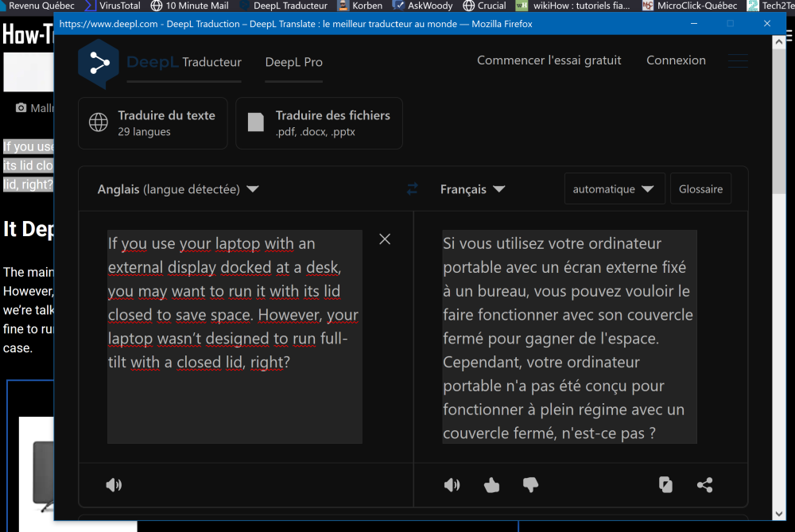This screenshot has height=532, width=795.
Task: Listen to English source text speaker icon
Action: tap(114, 485)
